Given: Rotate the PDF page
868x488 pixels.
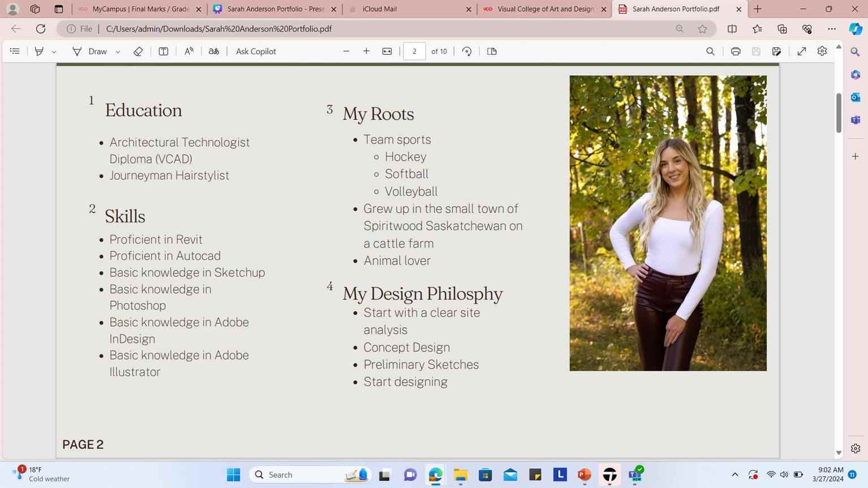Looking at the screenshot, I should tap(467, 52).
